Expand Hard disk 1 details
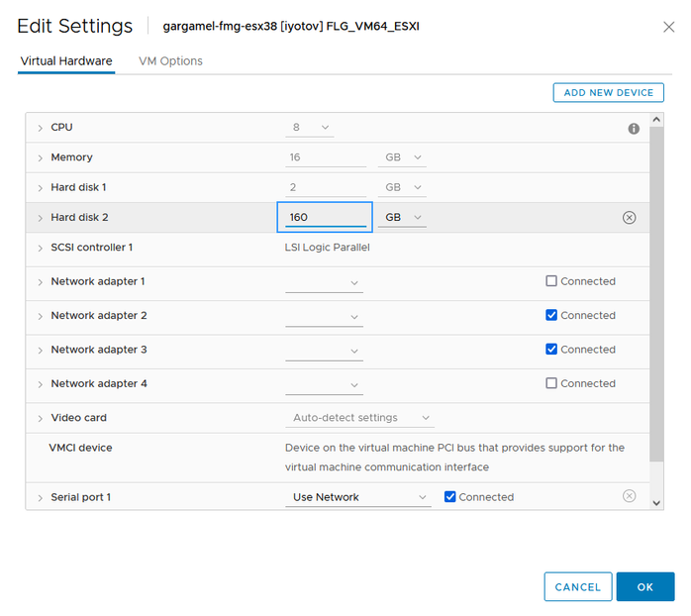The image size is (691, 616). pos(41,187)
